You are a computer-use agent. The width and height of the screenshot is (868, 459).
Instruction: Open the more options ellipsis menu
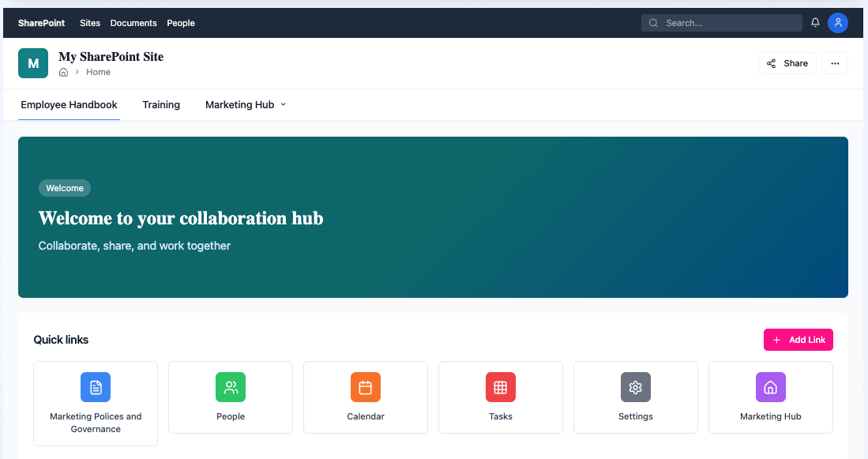point(835,62)
